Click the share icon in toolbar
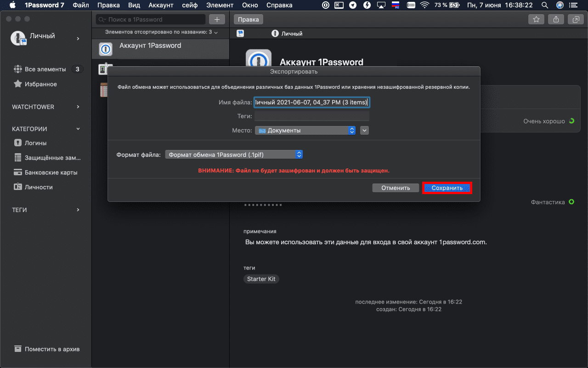Screen dimensions: 588x368 pos(556,19)
